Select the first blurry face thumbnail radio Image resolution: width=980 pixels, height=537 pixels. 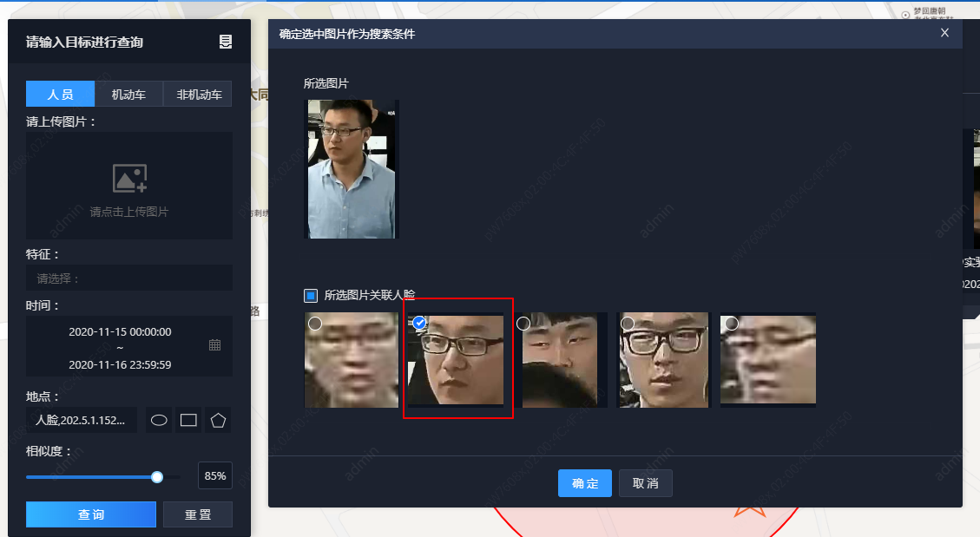point(315,324)
